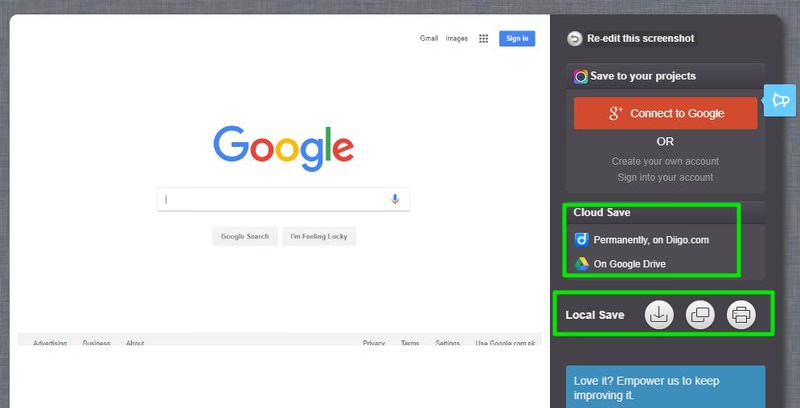
Task: Click the Google Search button
Action: (x=245, y=236)
